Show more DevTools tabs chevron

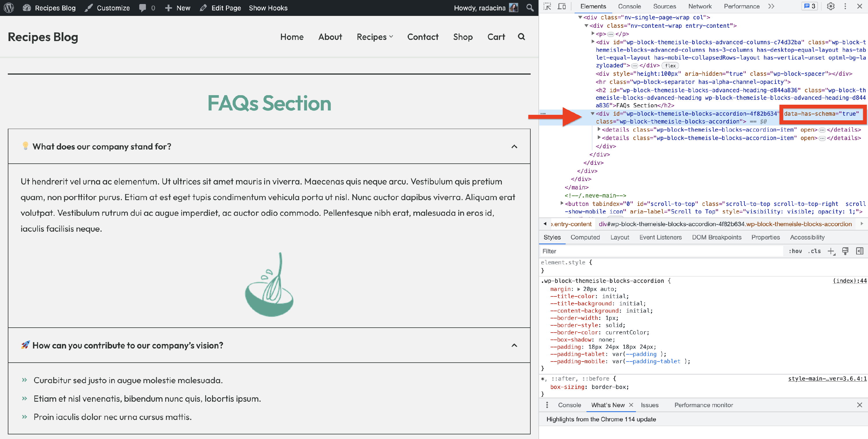(771, 6)
